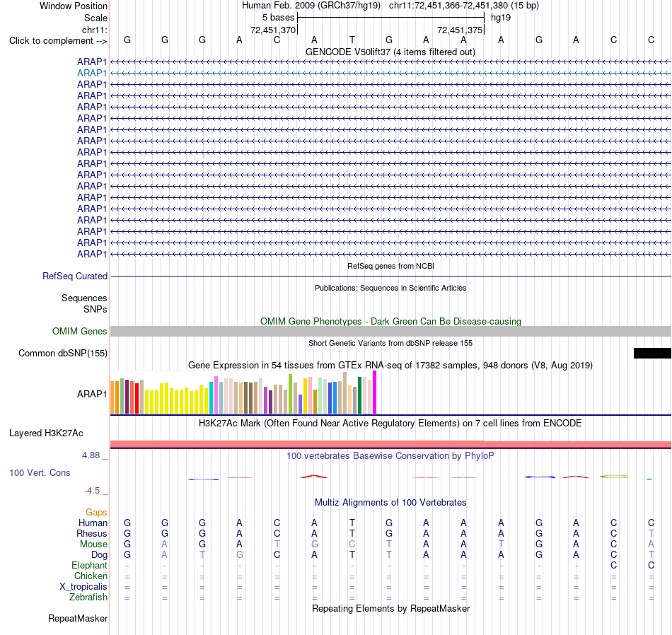Click the 4.88 PhyloP upper scale value
Viewport: 672px width, 635px height.
coord(91,455)
